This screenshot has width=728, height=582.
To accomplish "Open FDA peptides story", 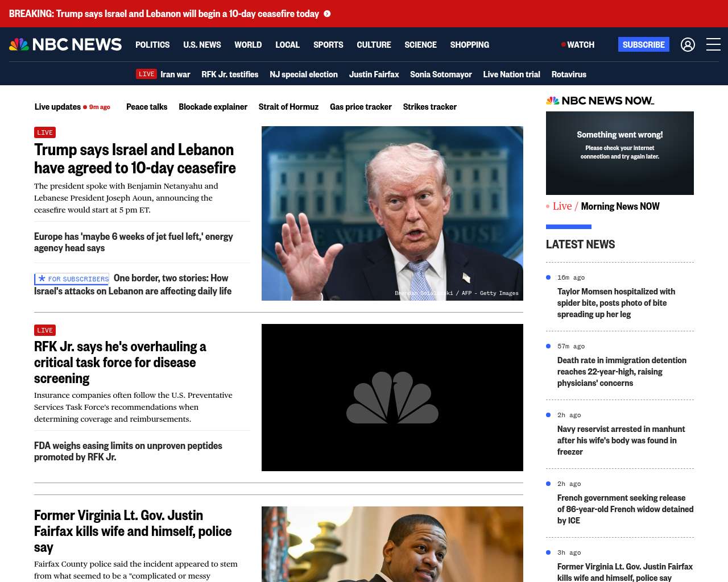I will coord(128,451).
